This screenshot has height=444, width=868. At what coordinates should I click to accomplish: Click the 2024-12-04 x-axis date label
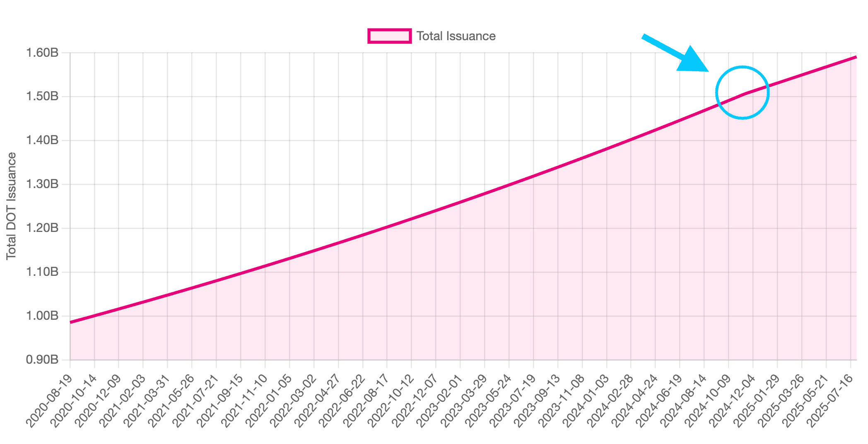click(732, 400)
